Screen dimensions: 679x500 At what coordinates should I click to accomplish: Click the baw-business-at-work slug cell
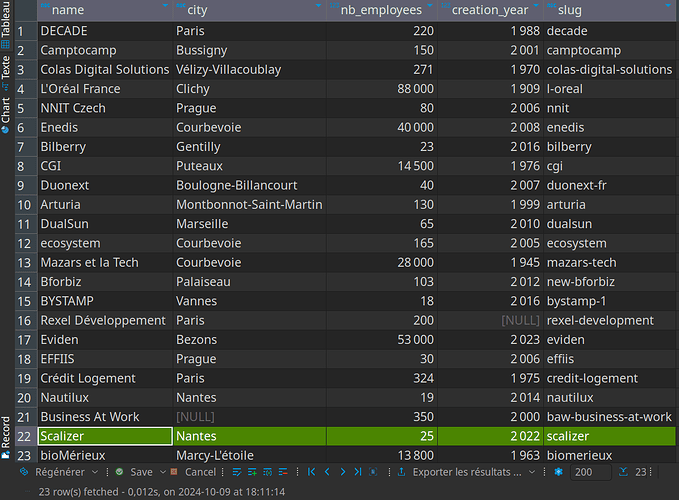pos(610,417)
